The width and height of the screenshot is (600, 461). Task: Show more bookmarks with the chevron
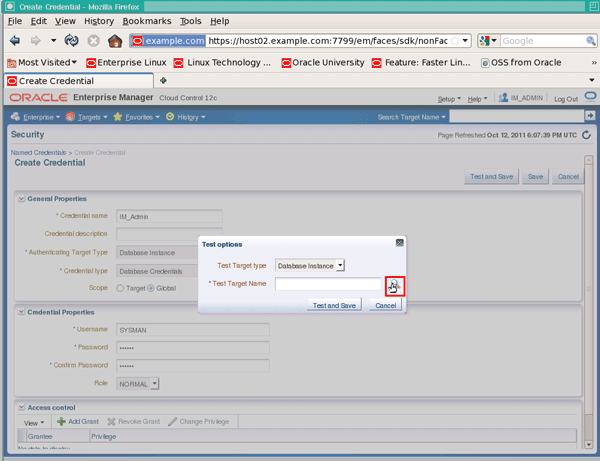593,63
